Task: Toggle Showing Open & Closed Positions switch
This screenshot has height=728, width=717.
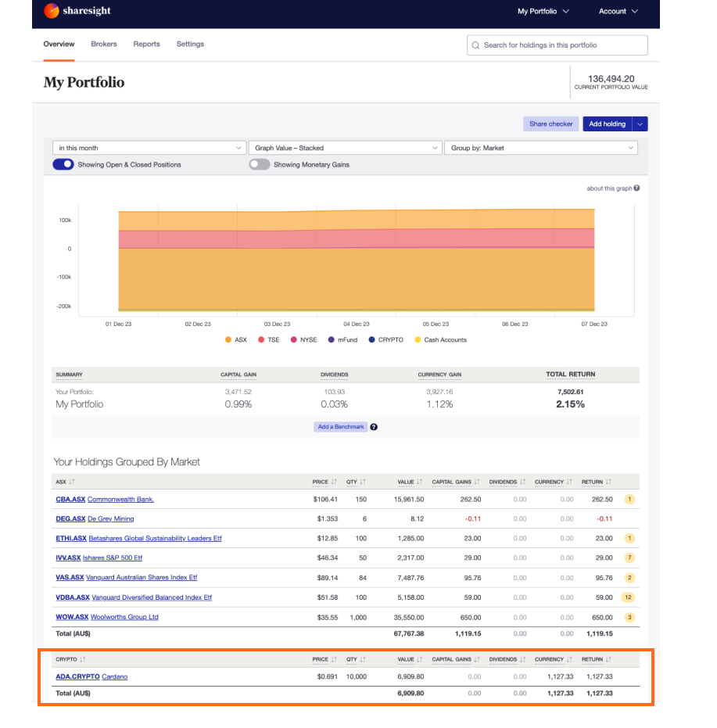Action: (63, 164)
